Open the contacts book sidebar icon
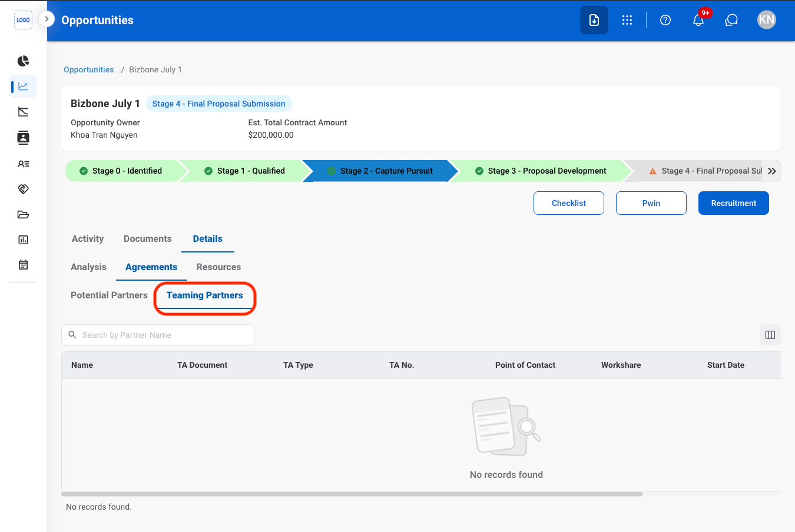 [23, 138]
